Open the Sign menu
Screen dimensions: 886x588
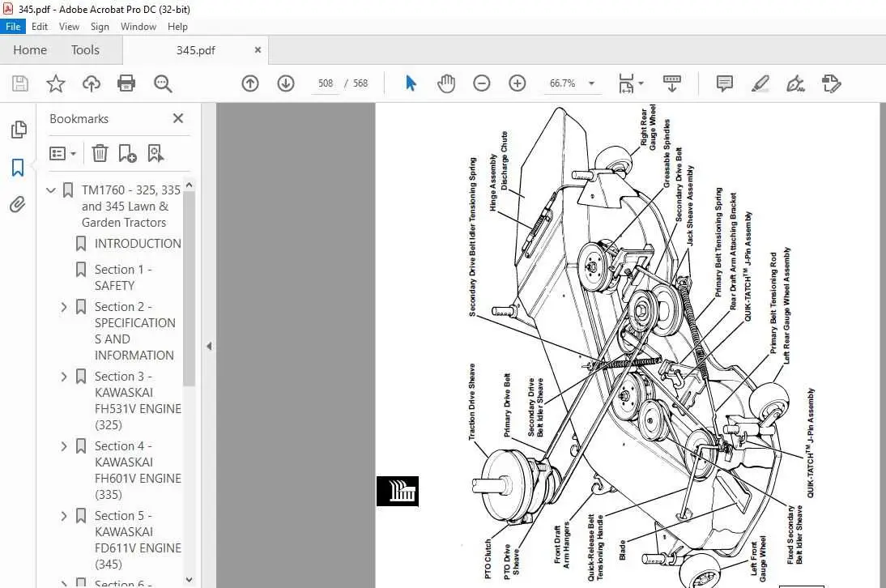click(100, 27)
